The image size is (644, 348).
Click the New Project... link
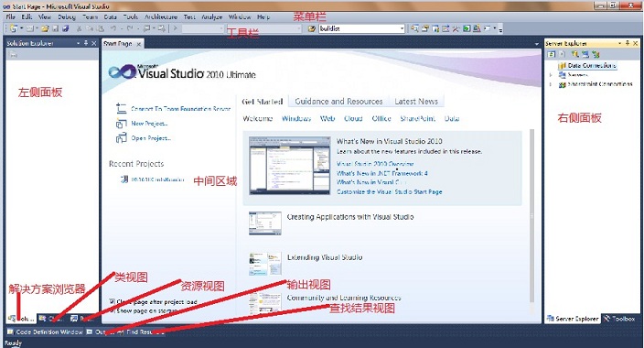coord(149,123)
